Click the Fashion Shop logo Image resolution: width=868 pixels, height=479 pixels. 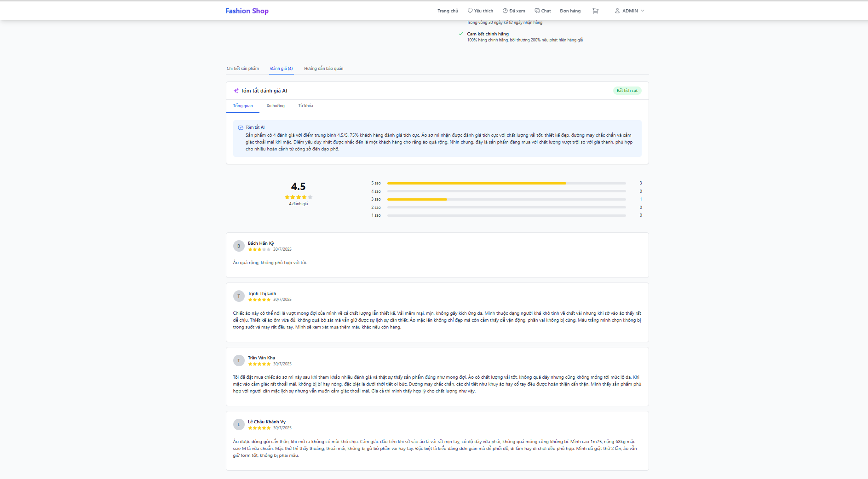click(247, 11)
